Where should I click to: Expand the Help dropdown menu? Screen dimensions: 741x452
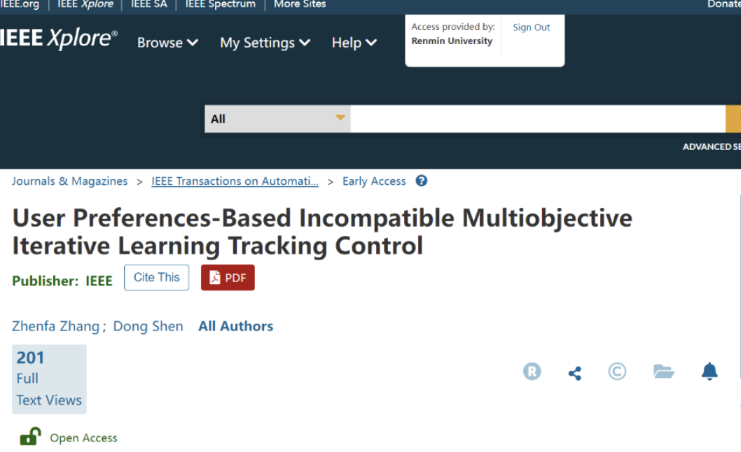[354, 43]
